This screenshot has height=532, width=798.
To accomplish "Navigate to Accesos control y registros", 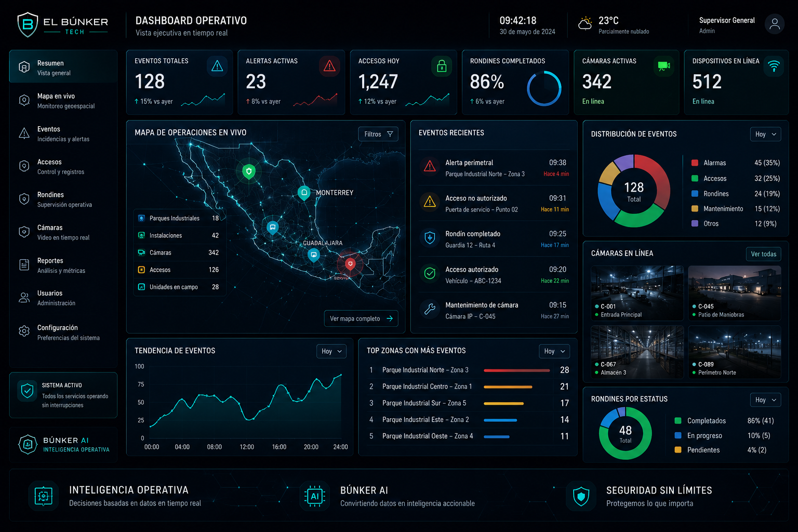I will click(x=63, y=166).
